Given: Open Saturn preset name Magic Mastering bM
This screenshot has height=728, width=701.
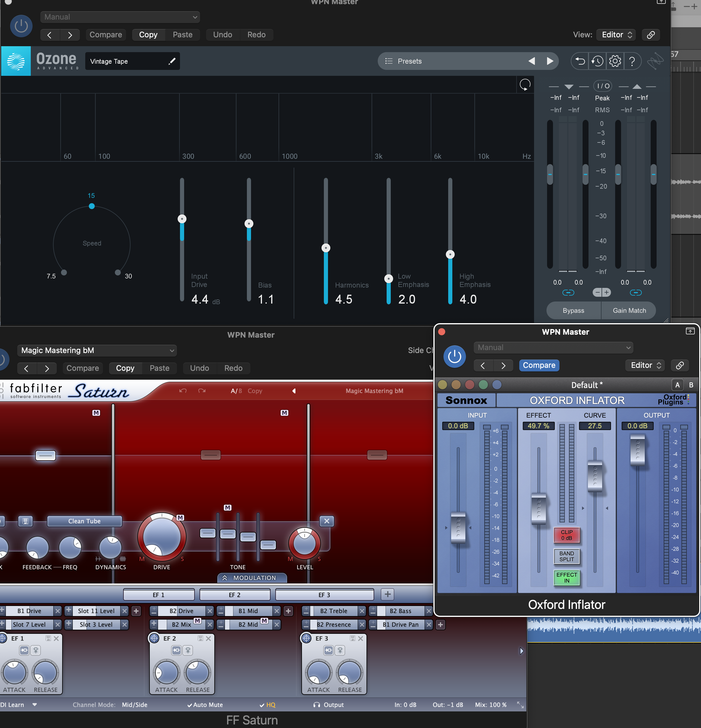Looking at the screenshot, I should coord(374,391).
